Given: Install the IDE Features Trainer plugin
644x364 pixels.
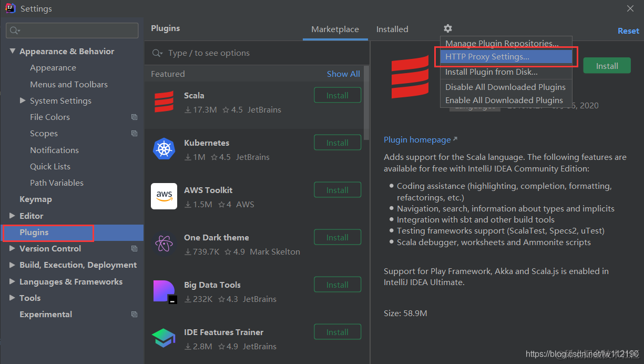Looking at the screenshot, I should tap(338, 332).
